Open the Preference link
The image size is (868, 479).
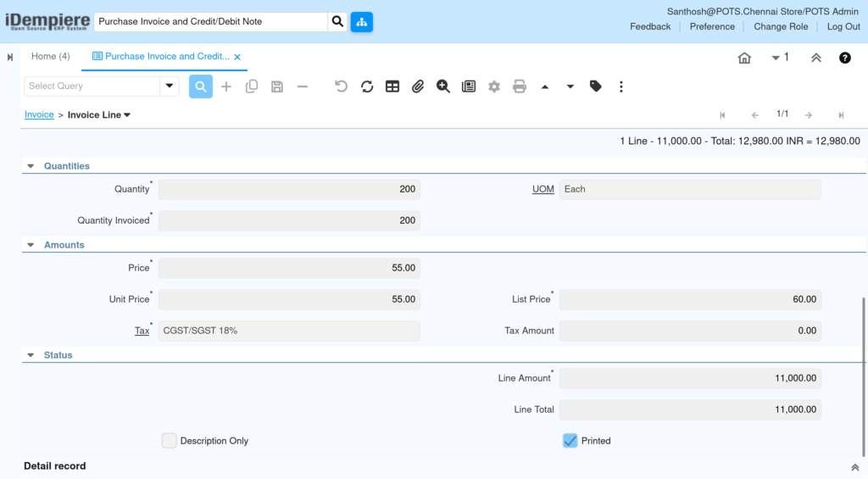click(712, 26)
